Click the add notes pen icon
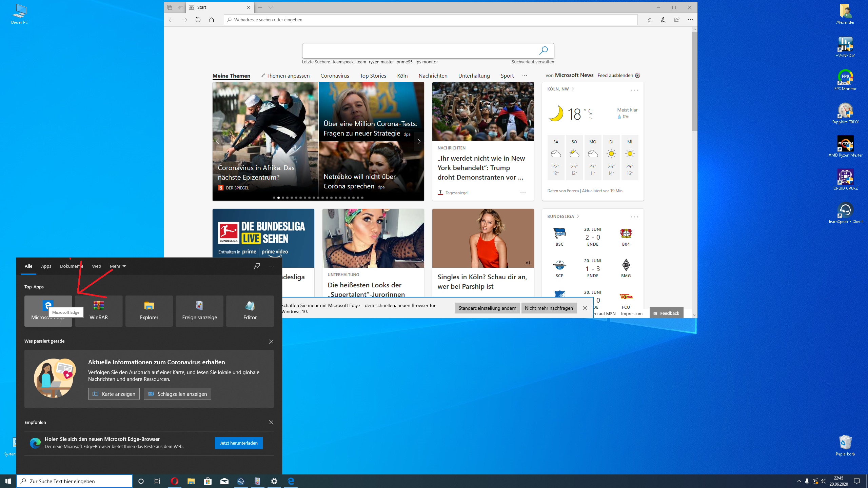This screenshot has height=488, width=868. (664, 20)
